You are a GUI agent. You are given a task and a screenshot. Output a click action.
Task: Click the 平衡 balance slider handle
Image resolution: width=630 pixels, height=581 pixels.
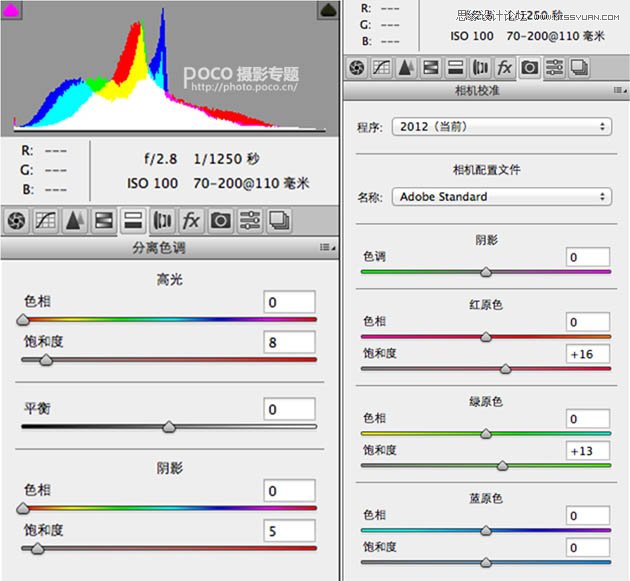tap(169, 427)
